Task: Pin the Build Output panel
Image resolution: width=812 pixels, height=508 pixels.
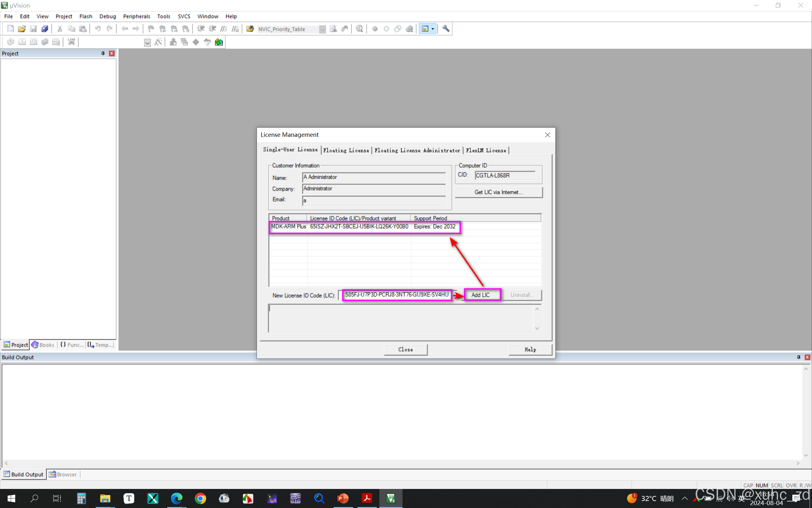Action: tap(799, 357)
